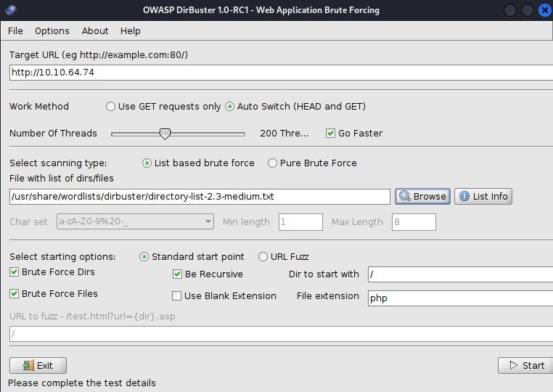Click the Browse button with magnifier icon
This screenshot has height=392, width=553.
[x=422, y=196]
